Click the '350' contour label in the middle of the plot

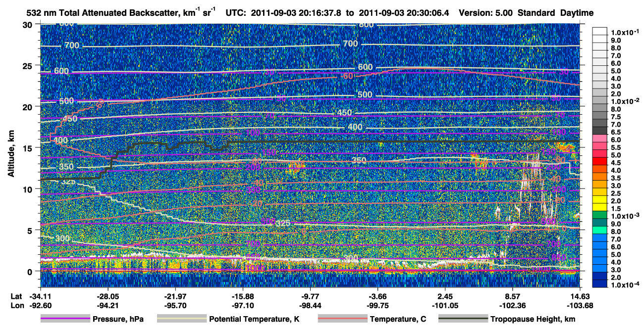click(359, 161)
